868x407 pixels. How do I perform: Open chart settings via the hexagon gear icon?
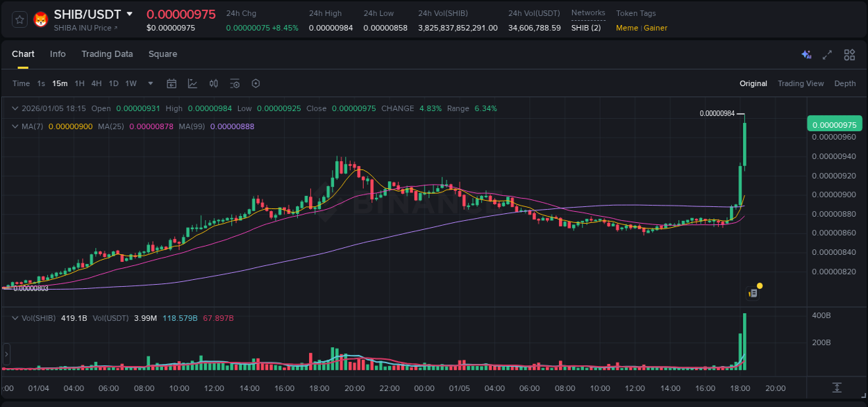(x=256, y=83)
